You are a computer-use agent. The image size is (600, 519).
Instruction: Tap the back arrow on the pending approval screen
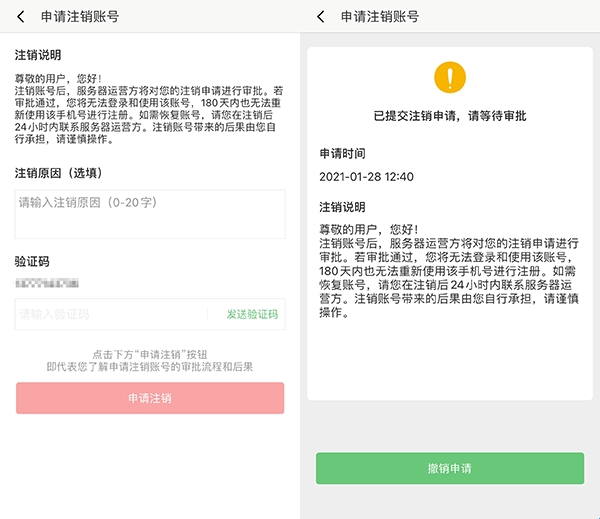(x=321, y=17)
